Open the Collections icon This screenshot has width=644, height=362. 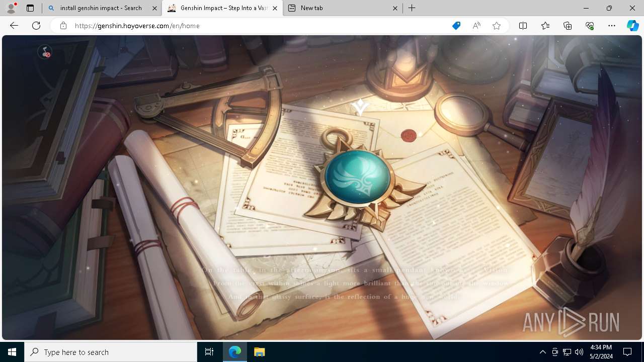pyautogui.click(x=568, y=26)
